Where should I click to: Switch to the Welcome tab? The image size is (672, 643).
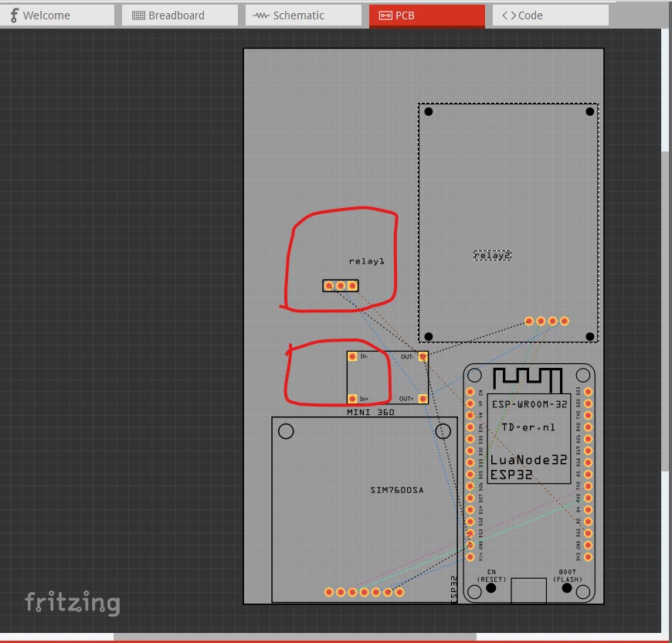[x=57, y=15]
